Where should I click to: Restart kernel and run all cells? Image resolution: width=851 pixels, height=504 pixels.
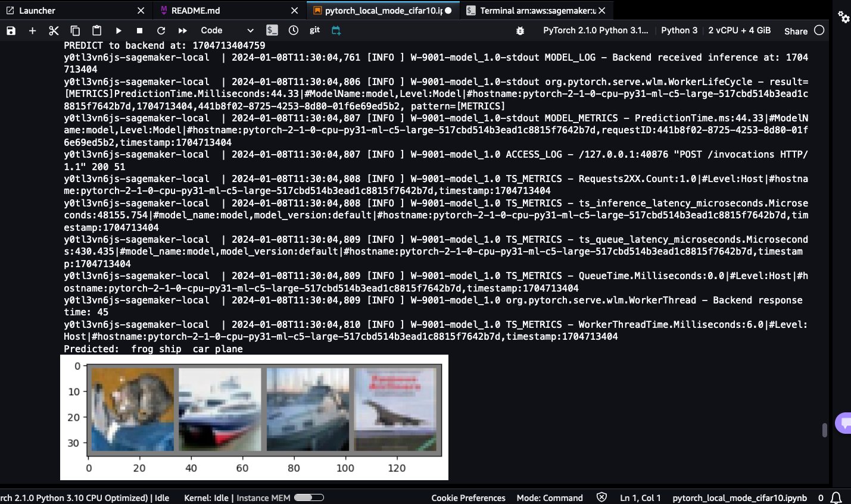[x=182, y=30]
